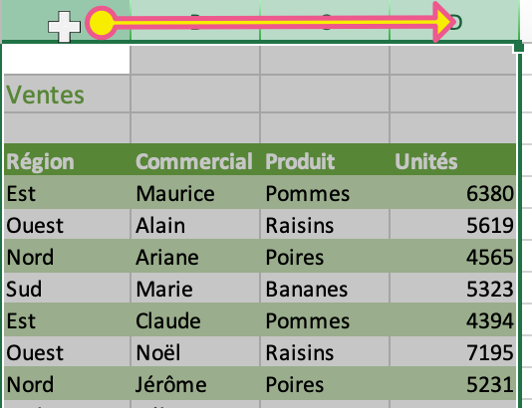The image size is (532, 408).
Task: Select the Bananes cell
Action: pos(325,289)
